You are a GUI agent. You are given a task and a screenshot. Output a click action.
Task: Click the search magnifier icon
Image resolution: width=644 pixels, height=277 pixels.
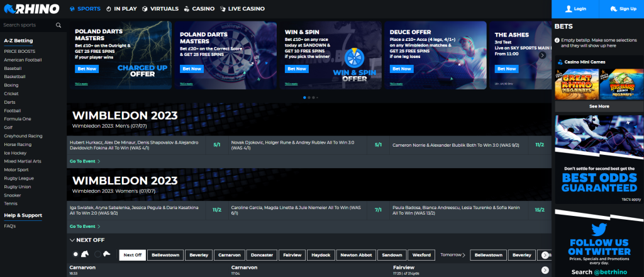pyautogui.click(x=58, y=25)
